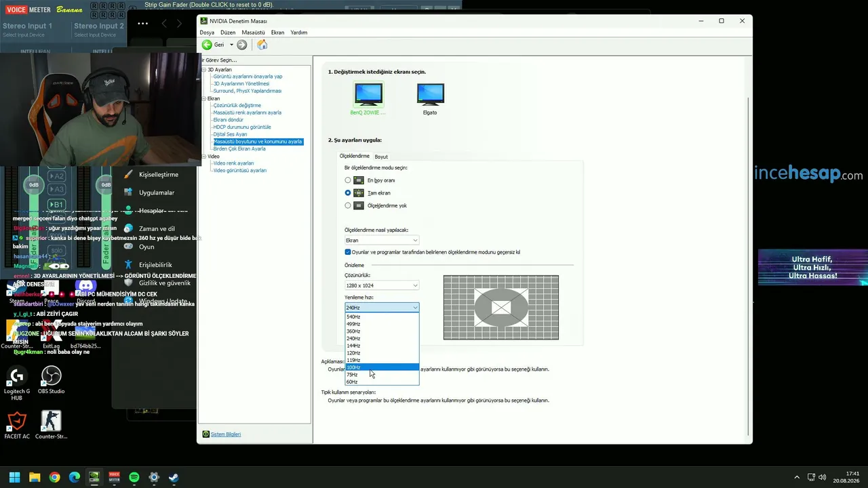Open the Ekran menu in menu bar

coord(277,33)
